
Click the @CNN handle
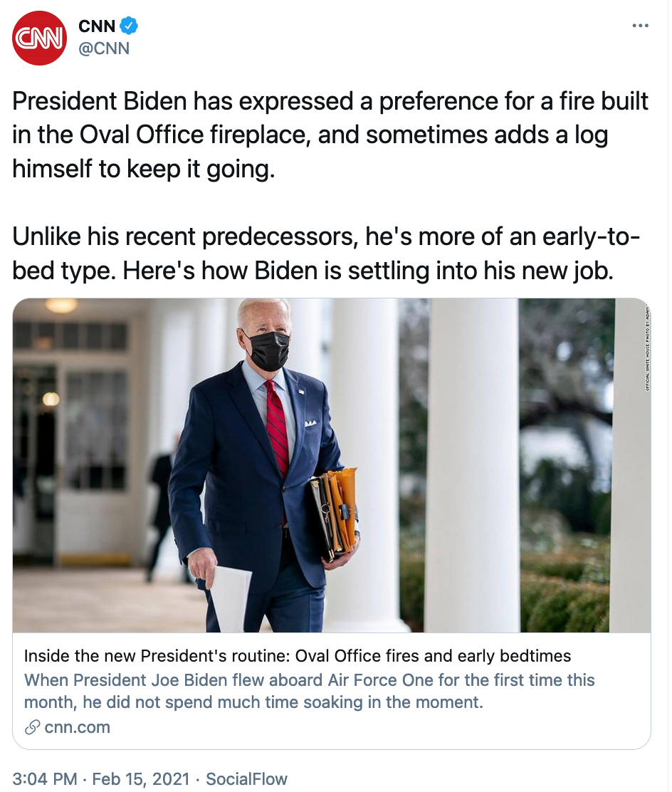tap(104, 49)
